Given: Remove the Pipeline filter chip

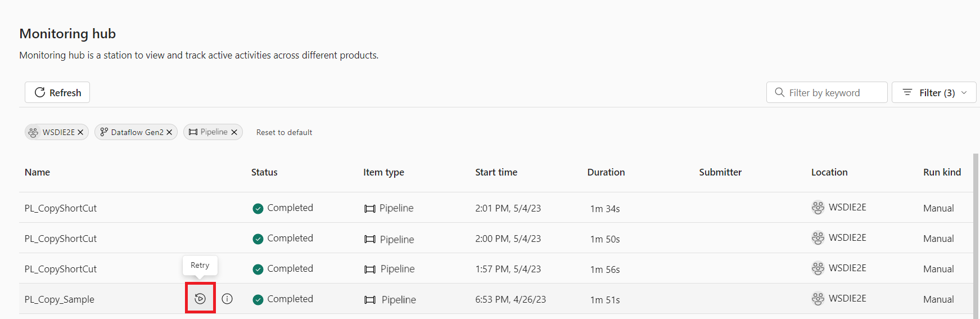Looking at the screenshot, I should point(234,132).
